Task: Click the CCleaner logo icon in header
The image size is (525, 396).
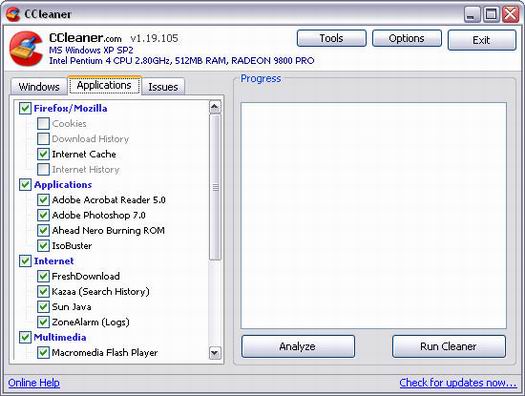Action: click(x=26, y=49)
